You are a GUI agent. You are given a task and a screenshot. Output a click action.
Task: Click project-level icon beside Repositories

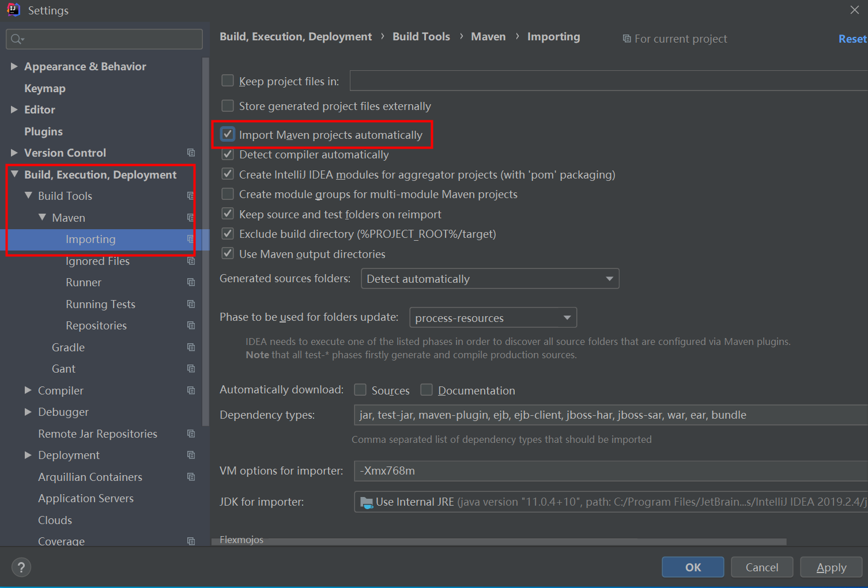[x=191, y=325]
